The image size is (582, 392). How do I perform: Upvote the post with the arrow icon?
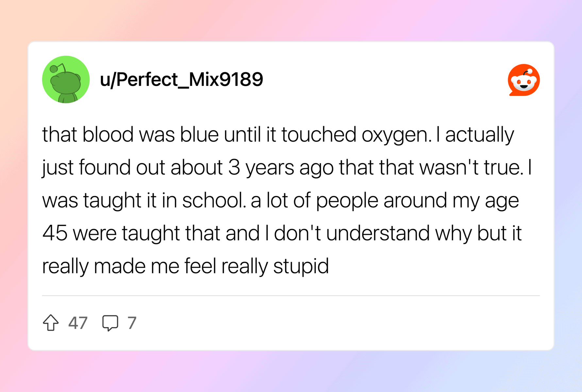point(51,322)
